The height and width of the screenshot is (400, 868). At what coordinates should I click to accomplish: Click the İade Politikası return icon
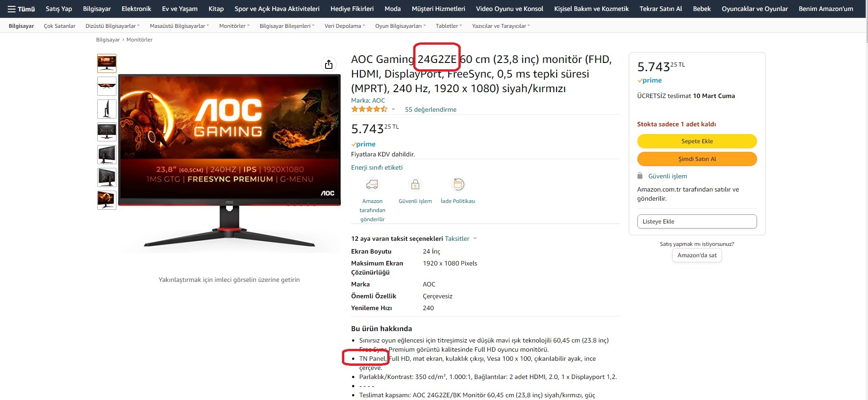coord(458,184)
